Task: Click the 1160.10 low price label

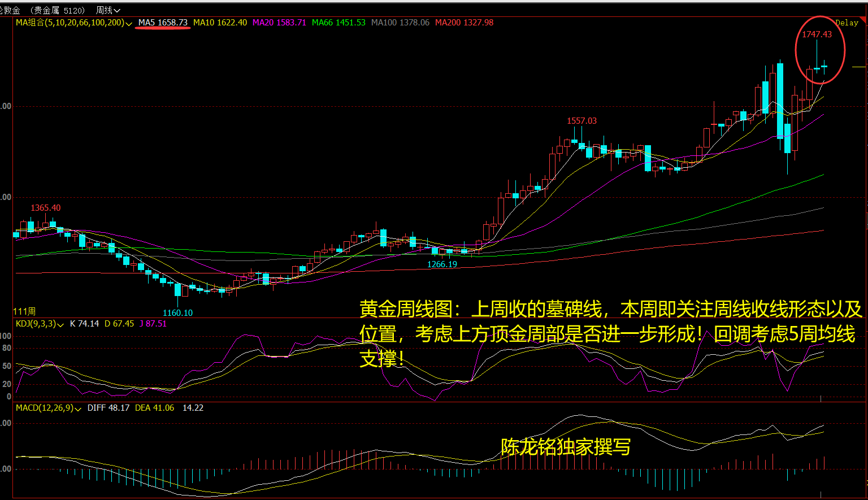Action: point(178,313)
